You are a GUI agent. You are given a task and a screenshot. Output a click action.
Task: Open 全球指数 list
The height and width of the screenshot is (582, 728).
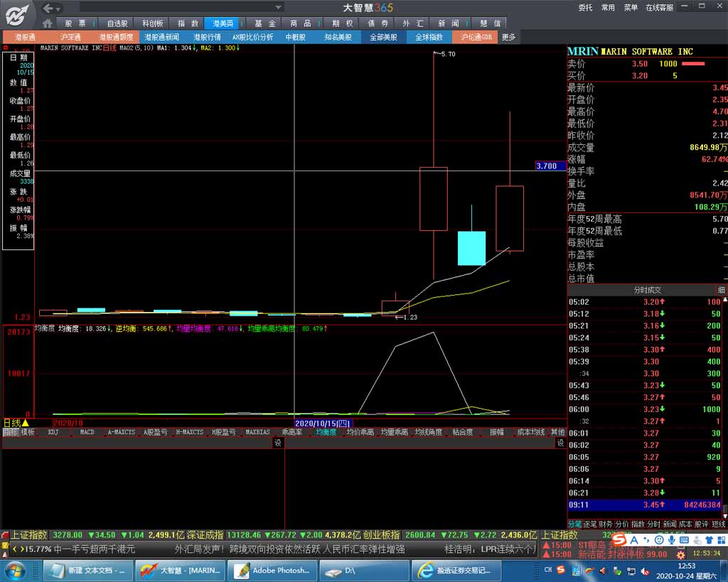(429, 37)
